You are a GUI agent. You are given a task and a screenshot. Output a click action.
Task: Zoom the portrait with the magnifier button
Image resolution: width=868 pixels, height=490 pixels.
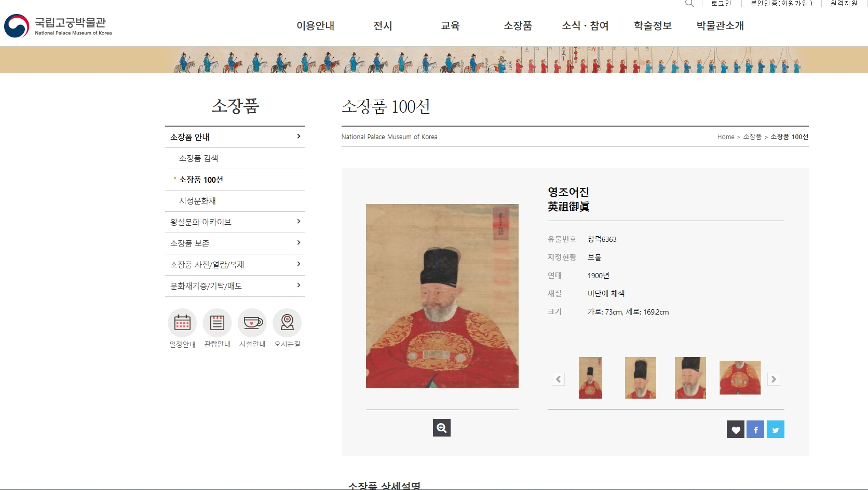pos(442,428)
